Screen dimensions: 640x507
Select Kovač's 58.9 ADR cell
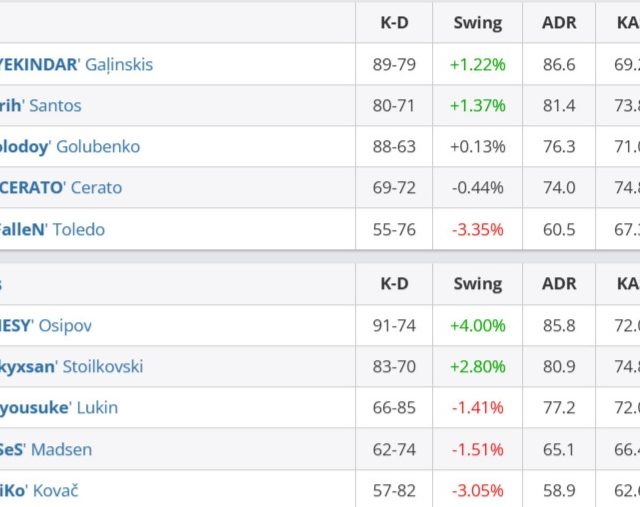click(x=557, y=490)
